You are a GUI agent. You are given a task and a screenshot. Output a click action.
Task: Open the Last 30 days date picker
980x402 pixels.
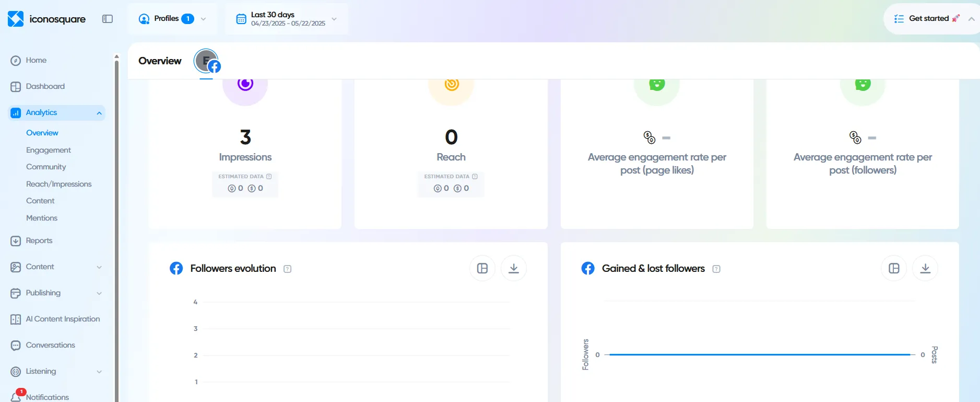[x=286, y=19]
